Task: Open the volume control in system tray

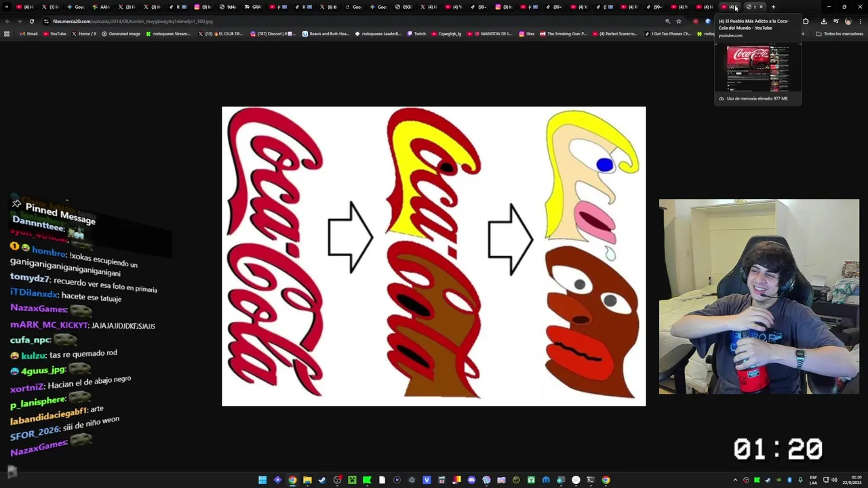Action: pyautogui.click(x=834, y=480)
